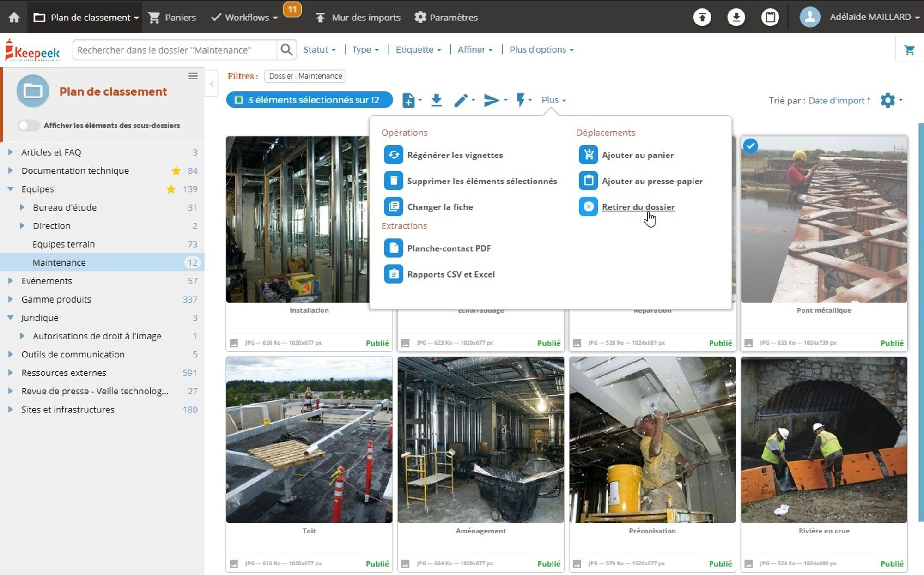This screenshot has height=575, width=924.
Task: Uncheck the Pont métallique selection checkmark
Action: 751,146
